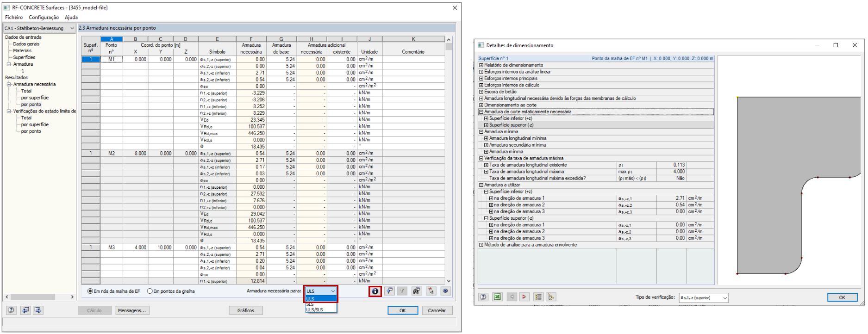
Task: Click OK in Detalhes de dimensionamento window
Action: click(842, 297)
